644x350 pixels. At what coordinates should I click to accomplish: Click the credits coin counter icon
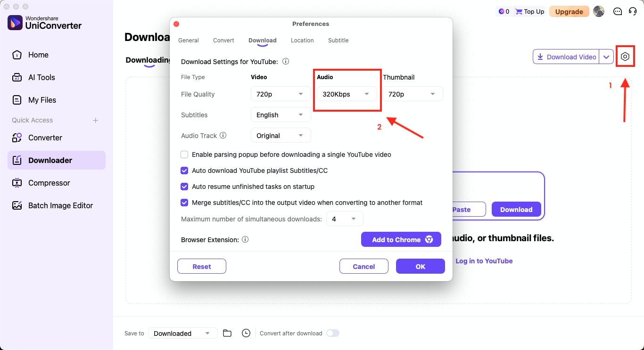pos(501,11)
